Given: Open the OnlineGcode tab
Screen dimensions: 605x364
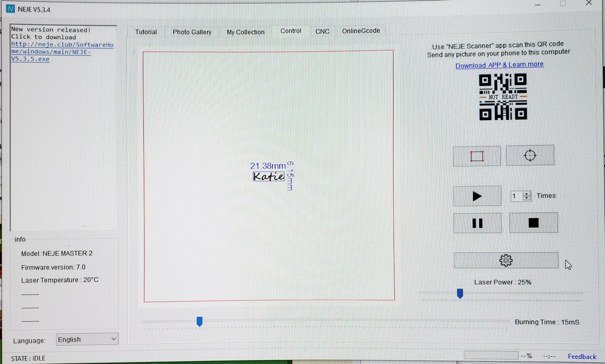Looking at the screenshot, I should pos(361,31).
